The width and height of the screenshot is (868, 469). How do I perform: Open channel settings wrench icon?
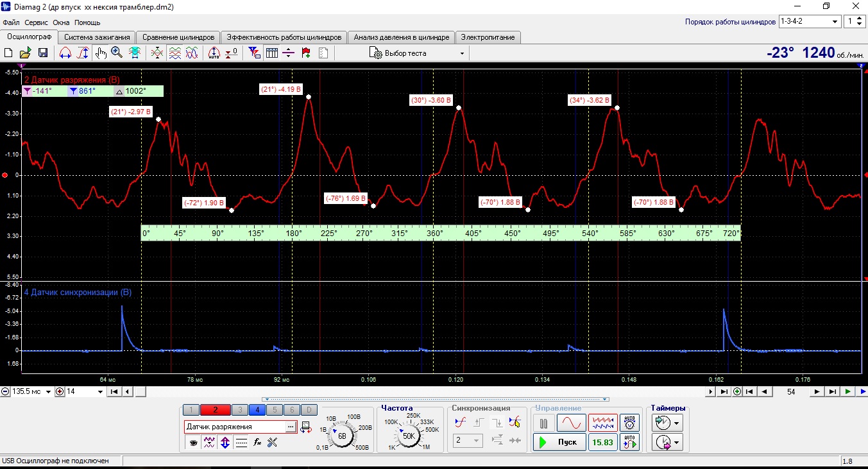(x=272, y=442)
